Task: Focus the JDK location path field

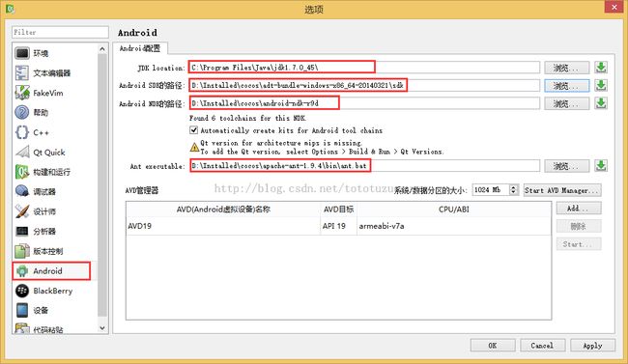Action: [x=364, y=68]
